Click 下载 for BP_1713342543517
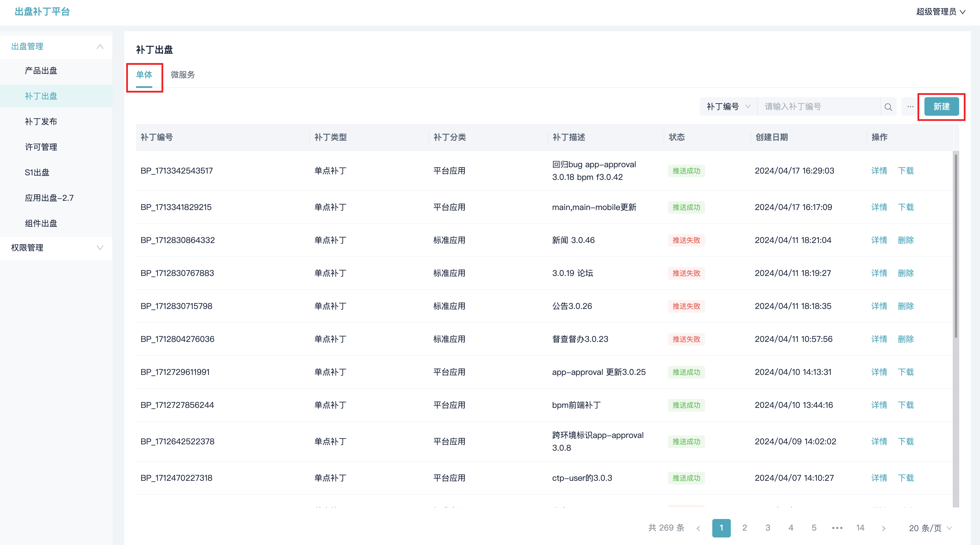This screenshot has width=980, height=545. tap(906, 171)
